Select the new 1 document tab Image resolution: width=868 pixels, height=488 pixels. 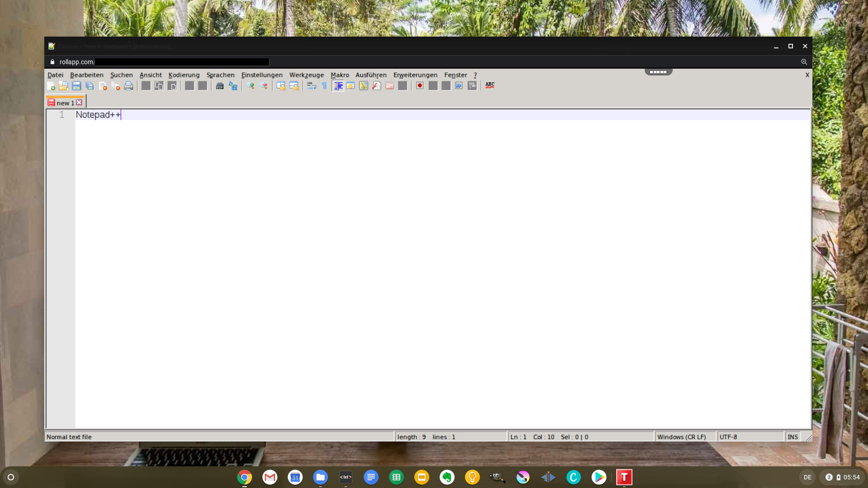[x=65, y=103]
